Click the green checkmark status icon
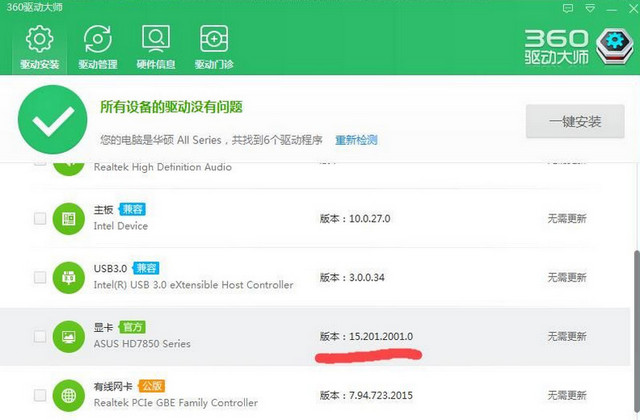 click(x=53, y=120)
